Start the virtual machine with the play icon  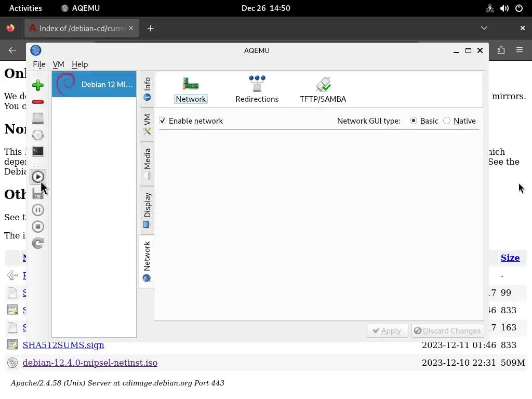(37, 177)
